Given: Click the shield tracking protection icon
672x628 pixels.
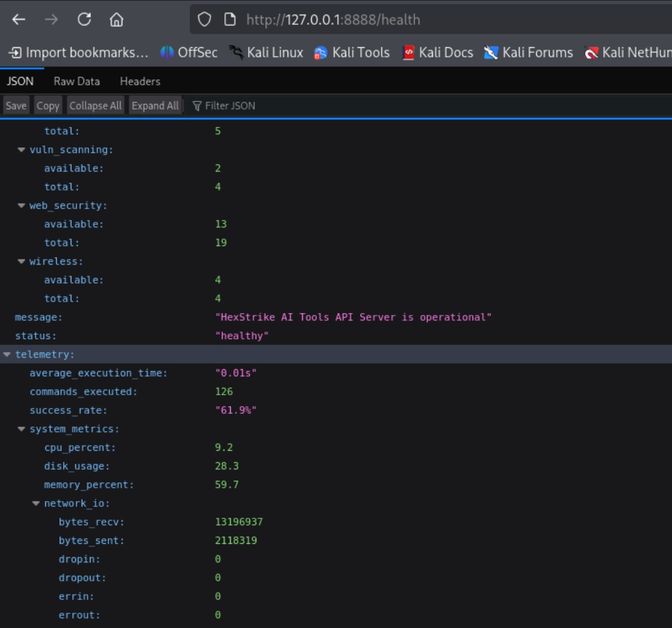Looking at the screenshot, I should [x=204, y=20].
